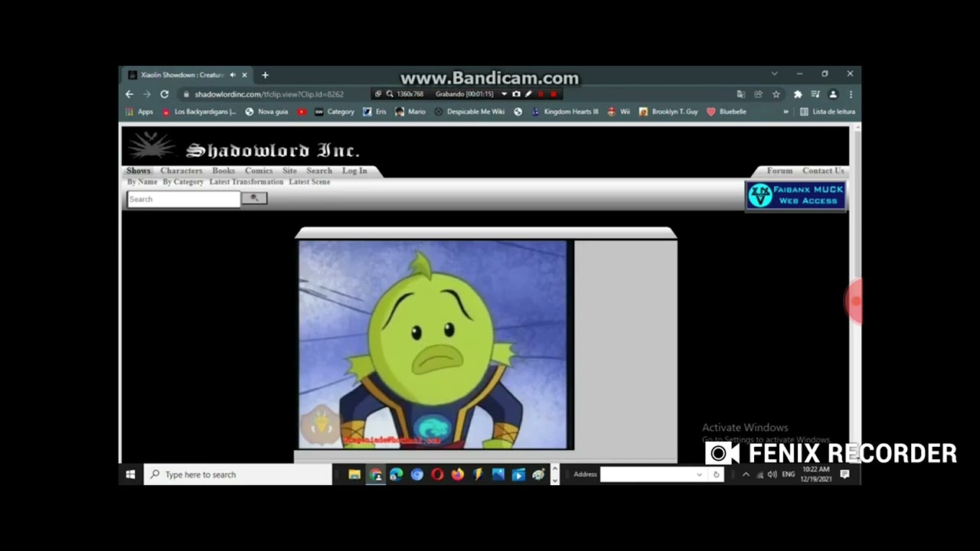Open the Forum tab
Screen dimensions: 980x551
pyautogui.click(x=779, y=171)
